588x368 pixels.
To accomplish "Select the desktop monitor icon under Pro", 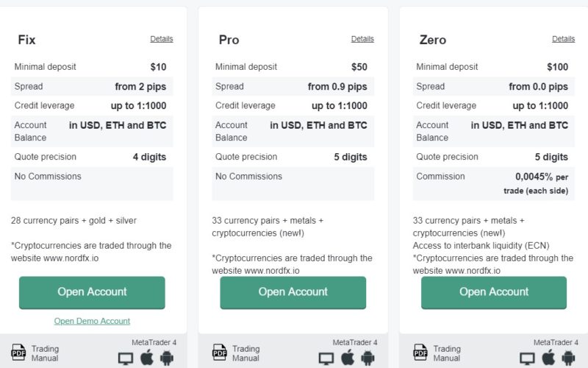I will tap(326, 358).
